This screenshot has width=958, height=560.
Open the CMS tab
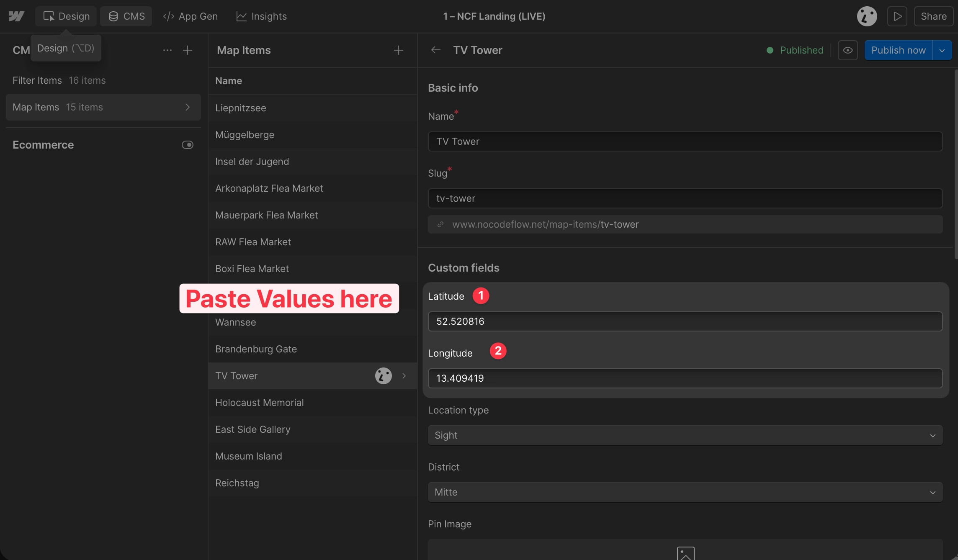click(126, 16)
